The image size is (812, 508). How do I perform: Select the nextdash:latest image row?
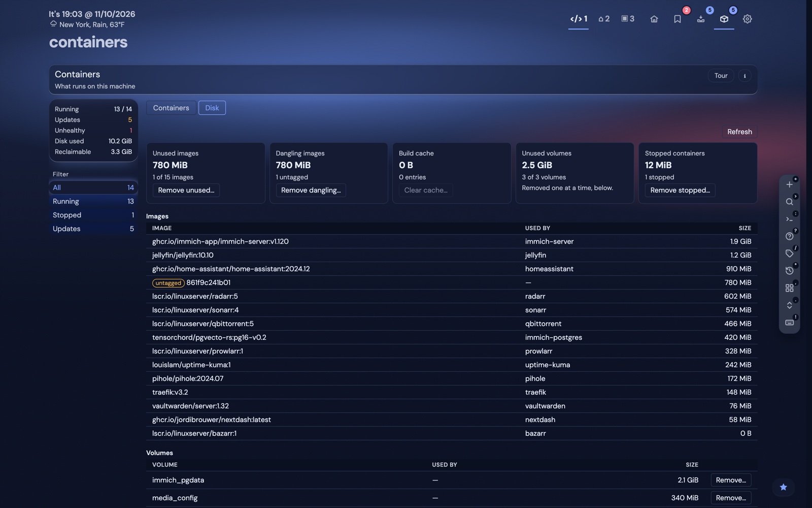coord(452,420)
